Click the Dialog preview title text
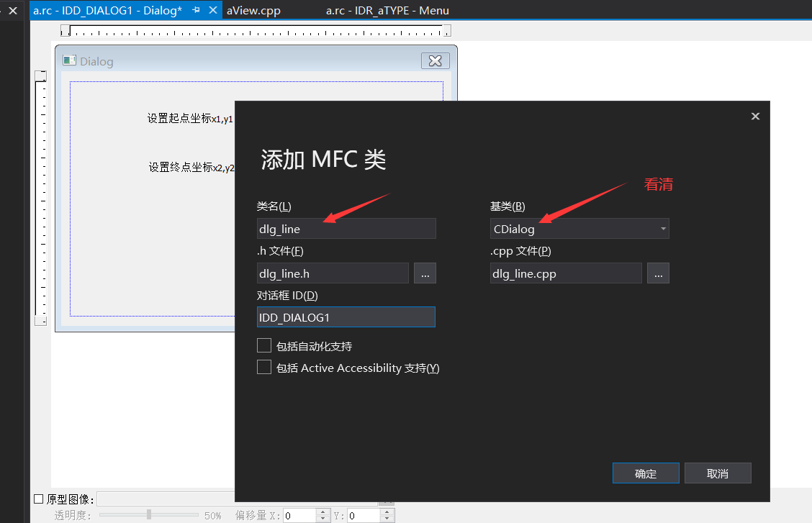 96,62
